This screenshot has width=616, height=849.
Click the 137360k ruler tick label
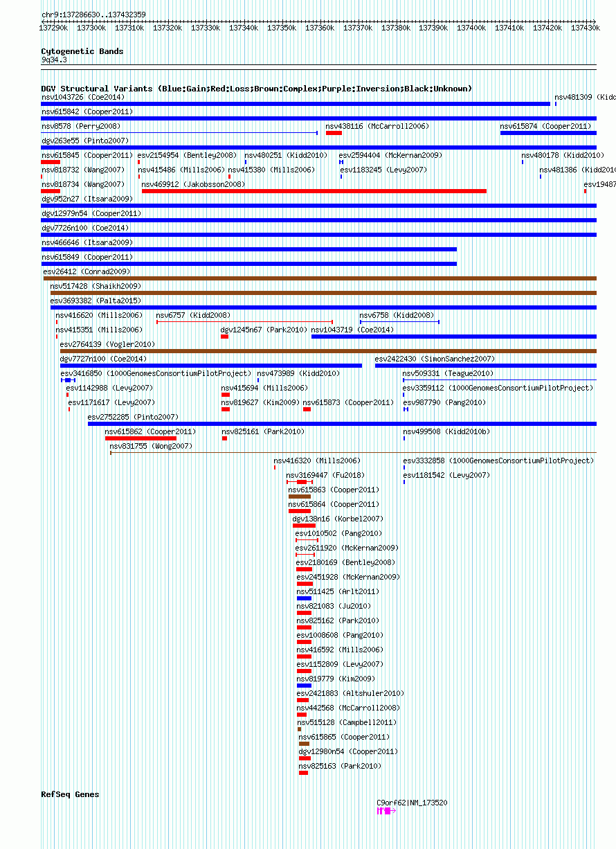320,28
